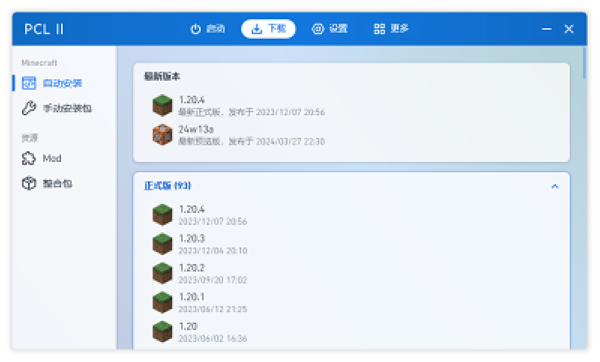Open the 下载 download tab
The height and width of the screenshot is (362, 600).
click(x=268, y=29)
